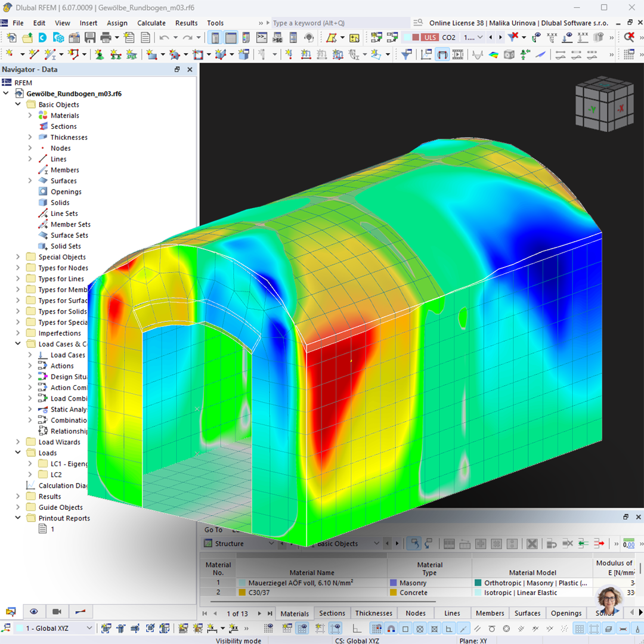Open the Structure table dropdown
This screenshot has width=644, height=644.
click(272, 543)
